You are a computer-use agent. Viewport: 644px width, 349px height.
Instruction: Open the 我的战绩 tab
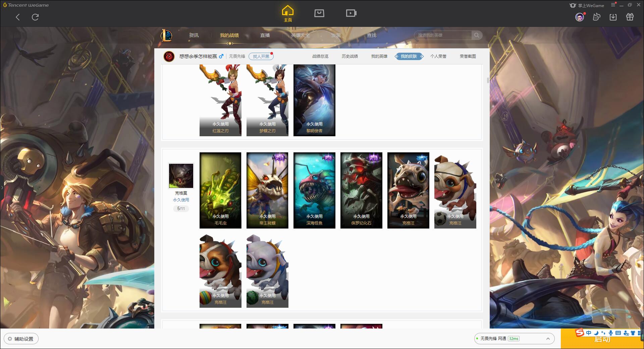coord(229,35)
